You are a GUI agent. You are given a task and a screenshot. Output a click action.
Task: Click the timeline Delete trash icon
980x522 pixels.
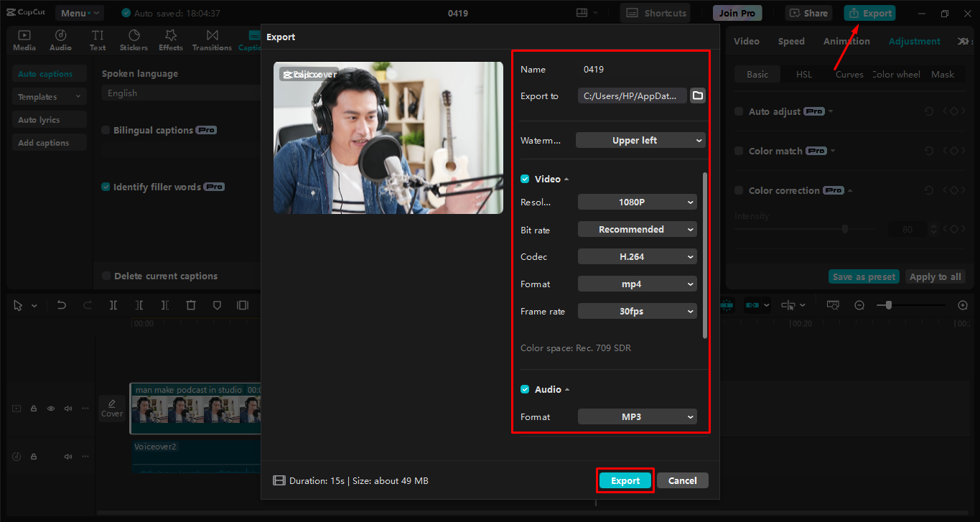191,305
